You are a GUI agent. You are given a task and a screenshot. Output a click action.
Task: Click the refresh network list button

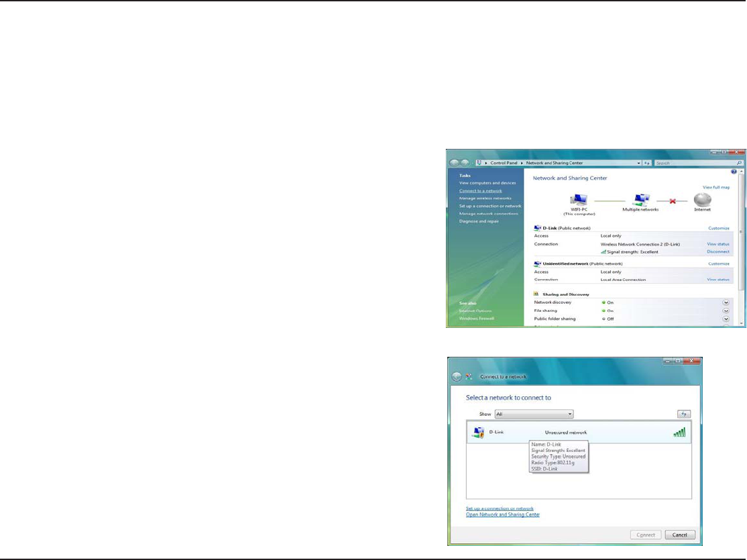tap(684, 414)
